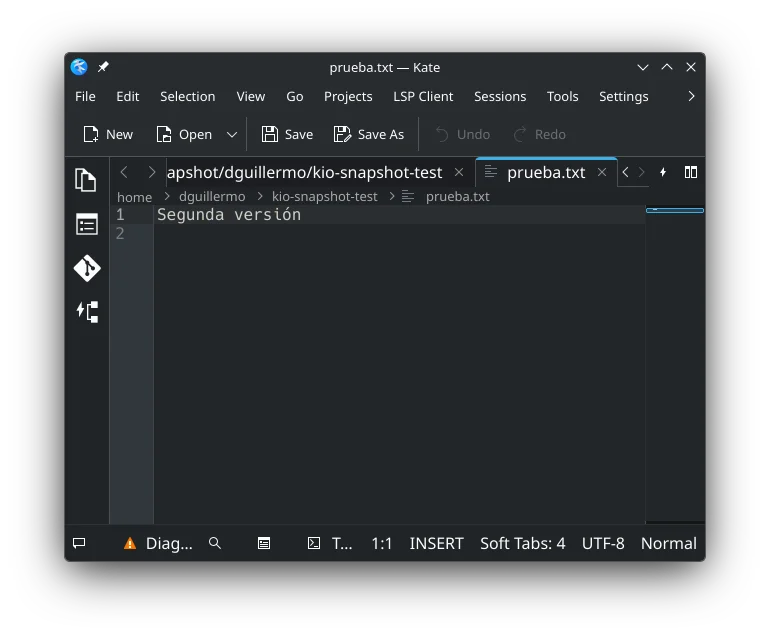
Task: Open the Sessions menu
Action: [x=500, y=96]
